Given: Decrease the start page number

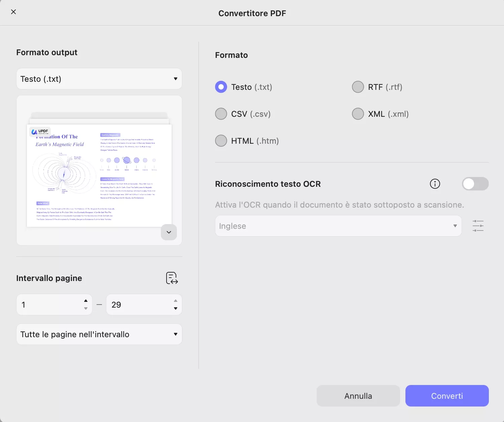Looking at the screenshot, I should coord(86,309).
